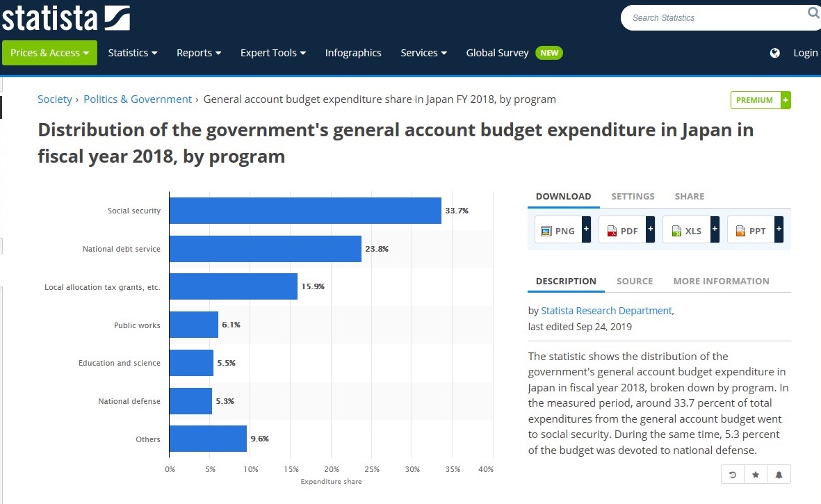This screenshot has height=504, width=821.
Task: Open the Services dropdown menu
Action: point(423,53)
